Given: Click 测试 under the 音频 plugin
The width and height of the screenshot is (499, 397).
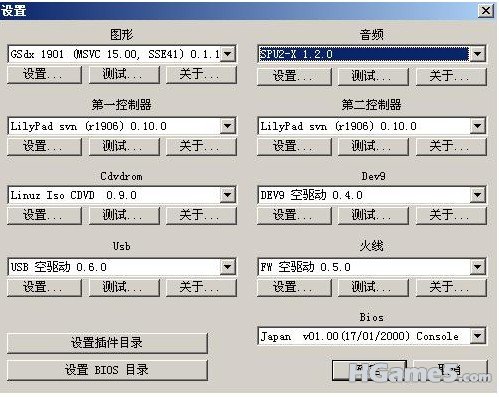Looking at the screenshot, I should [x=373, y=76].
